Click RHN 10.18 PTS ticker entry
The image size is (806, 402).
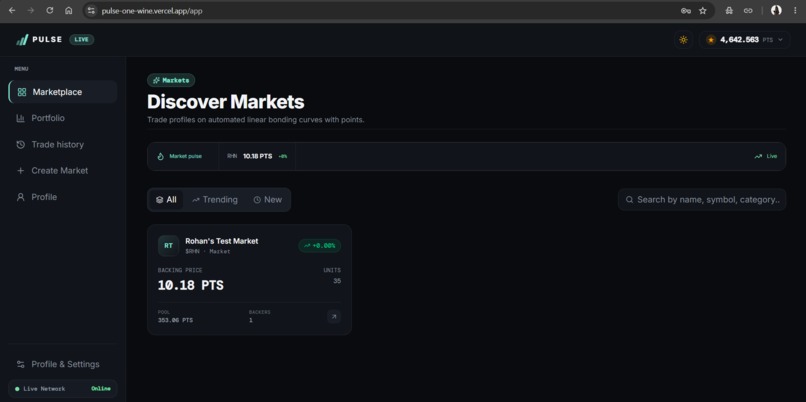(x=257, y=156)
